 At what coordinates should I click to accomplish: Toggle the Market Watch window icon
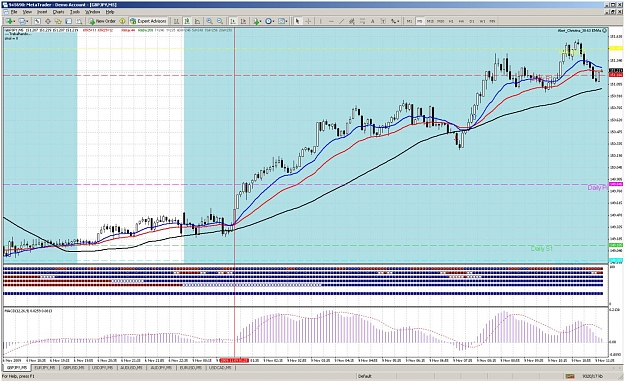coord(37,21)
